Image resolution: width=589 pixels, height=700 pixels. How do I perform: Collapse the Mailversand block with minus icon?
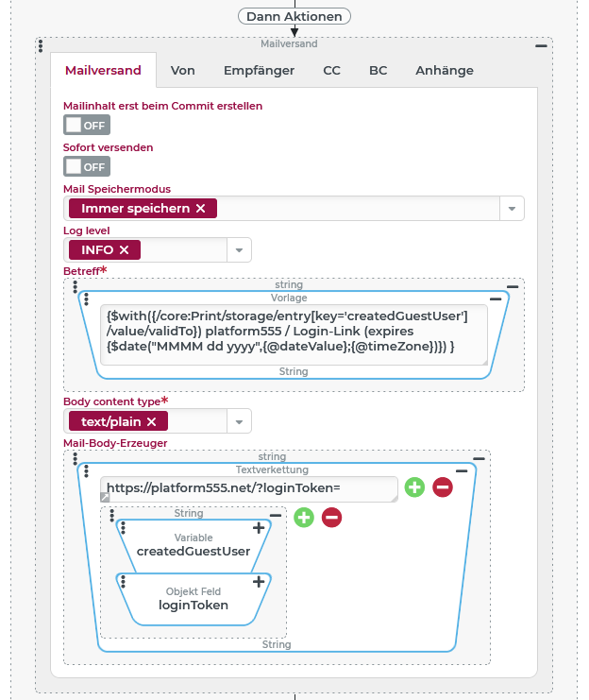click(541, 44)
